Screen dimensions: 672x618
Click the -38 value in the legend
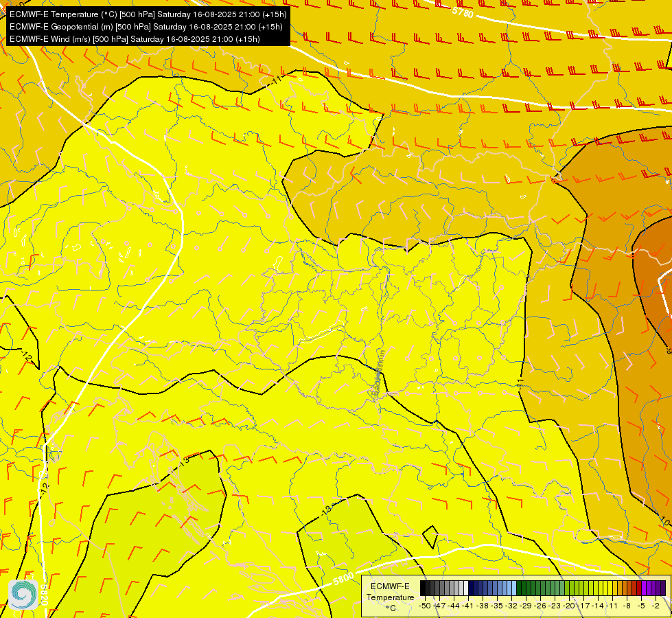[482, 606]
